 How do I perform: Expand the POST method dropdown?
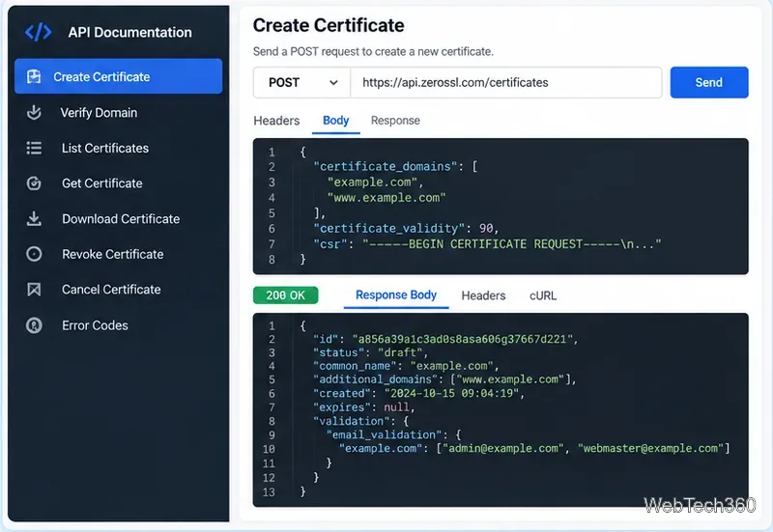(301, 82)
